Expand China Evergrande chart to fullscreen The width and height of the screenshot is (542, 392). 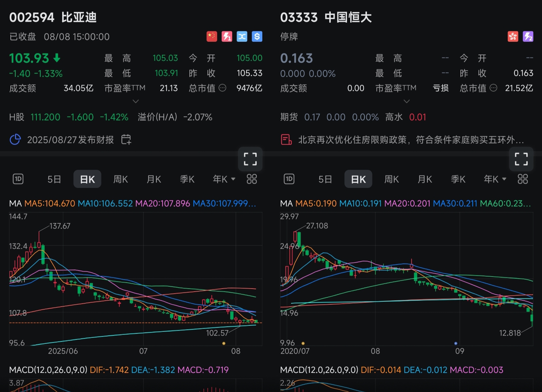coord(521,159)
